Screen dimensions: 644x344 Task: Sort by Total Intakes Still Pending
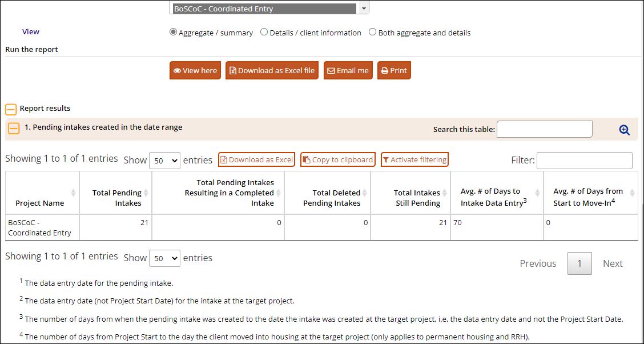444,193
